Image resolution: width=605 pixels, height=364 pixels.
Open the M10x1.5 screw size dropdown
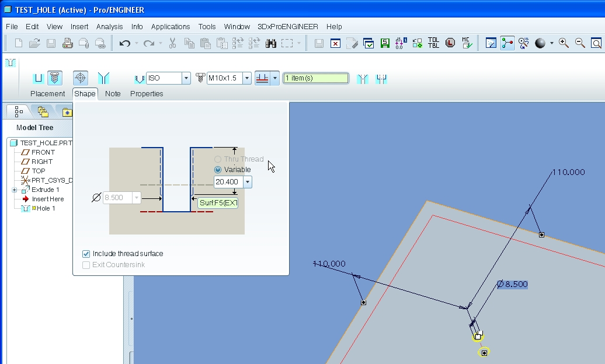247,78
